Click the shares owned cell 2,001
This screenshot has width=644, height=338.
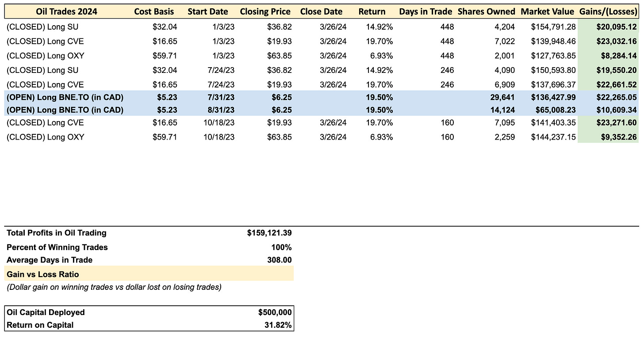click(505, 56)
